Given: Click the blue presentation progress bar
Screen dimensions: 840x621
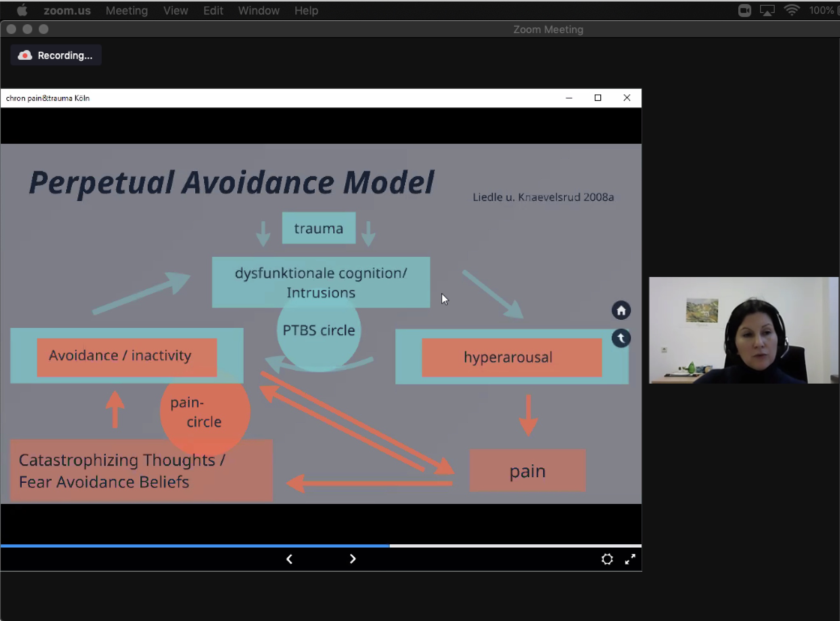Looking at the screenshot, I should click(x=195, y=546).
